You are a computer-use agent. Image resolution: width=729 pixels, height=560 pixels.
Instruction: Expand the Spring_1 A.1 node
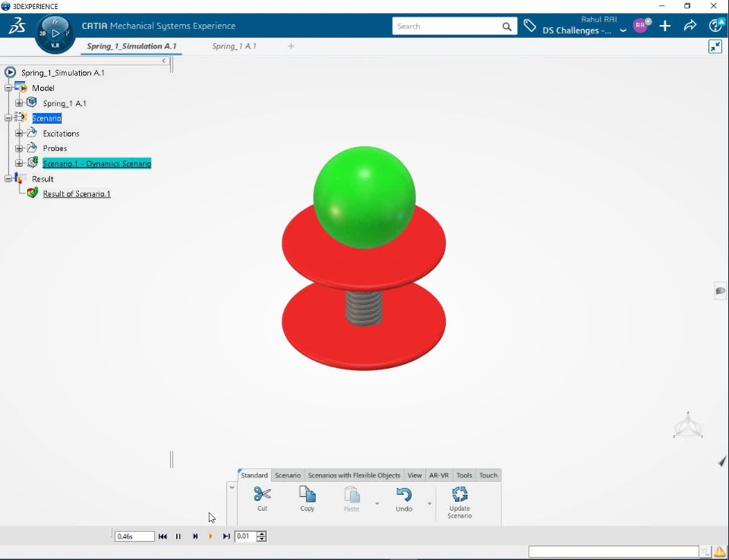[x=18, y=102]
